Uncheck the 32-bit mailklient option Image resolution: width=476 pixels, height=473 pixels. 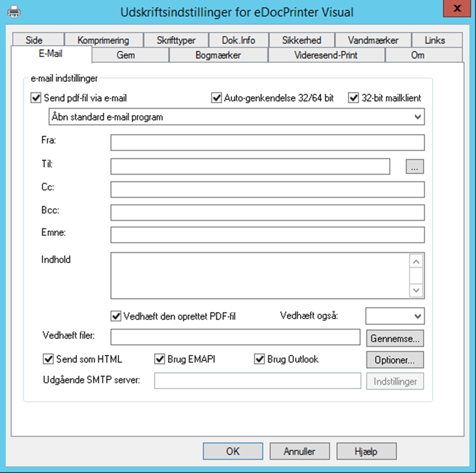[x=354, y=98]
